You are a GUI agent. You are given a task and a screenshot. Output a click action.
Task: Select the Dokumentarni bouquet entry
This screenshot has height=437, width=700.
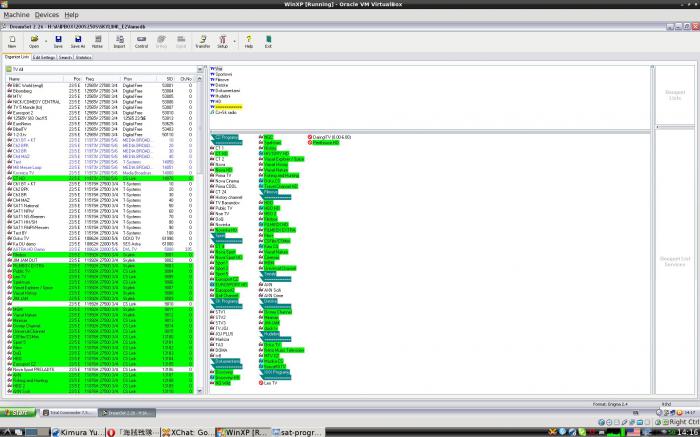point(225,91)
